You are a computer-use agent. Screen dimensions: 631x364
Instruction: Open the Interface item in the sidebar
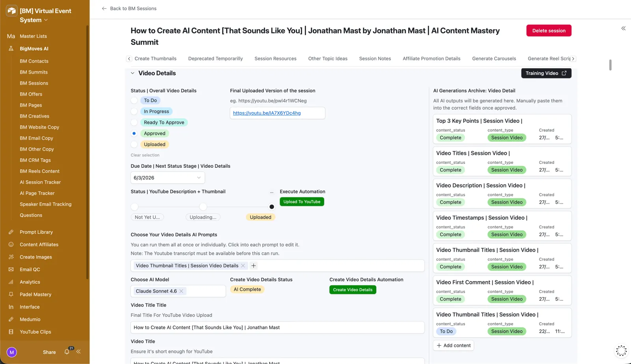click(30, 307)
